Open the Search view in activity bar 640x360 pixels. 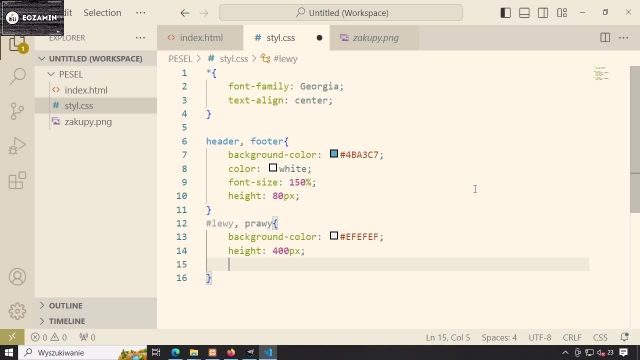click(x=17, y=76)
